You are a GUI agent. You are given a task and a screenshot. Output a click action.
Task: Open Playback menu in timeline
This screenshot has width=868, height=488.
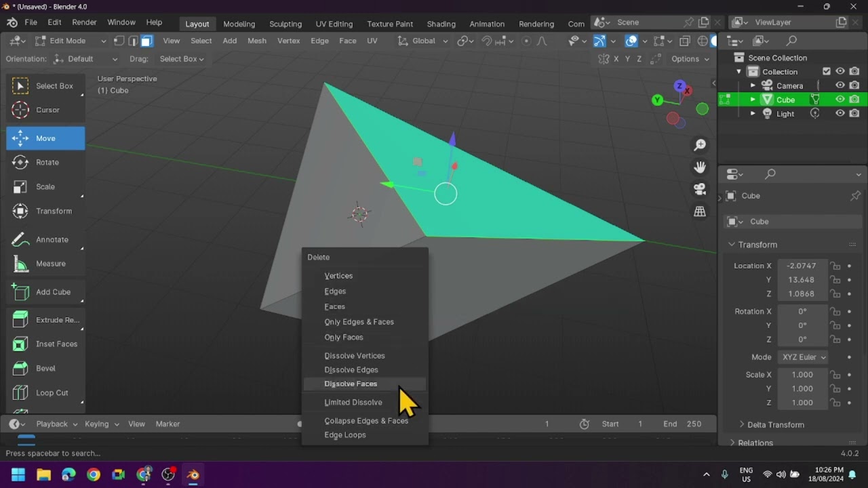point(56,424)
